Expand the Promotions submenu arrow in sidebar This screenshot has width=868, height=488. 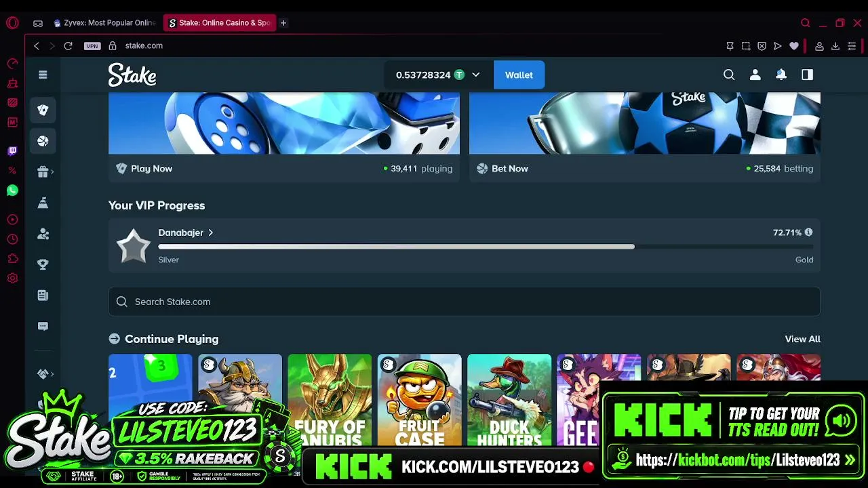pyautogui.click(x=52, y=172)
